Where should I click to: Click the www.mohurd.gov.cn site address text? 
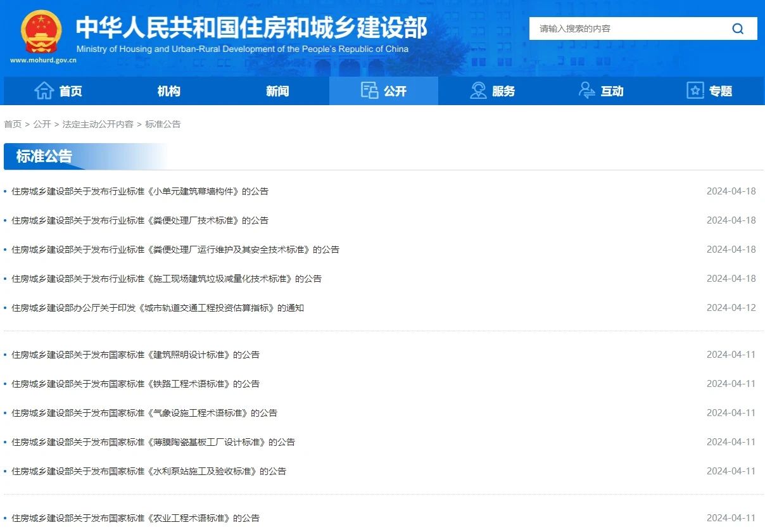click(x=43, y=61)
